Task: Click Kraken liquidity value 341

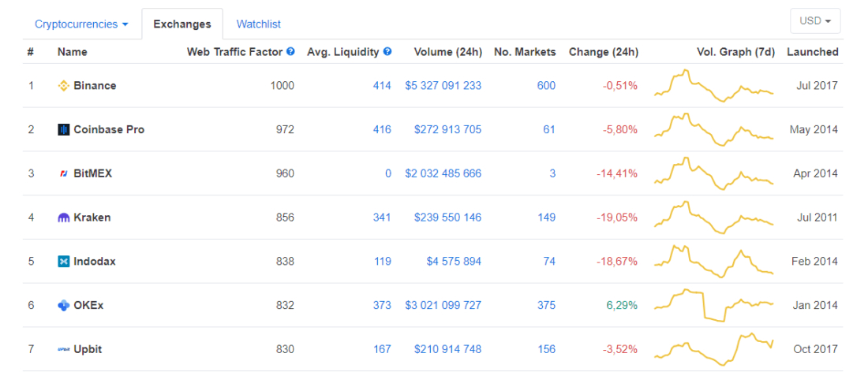Action: (x=382, y=218)
